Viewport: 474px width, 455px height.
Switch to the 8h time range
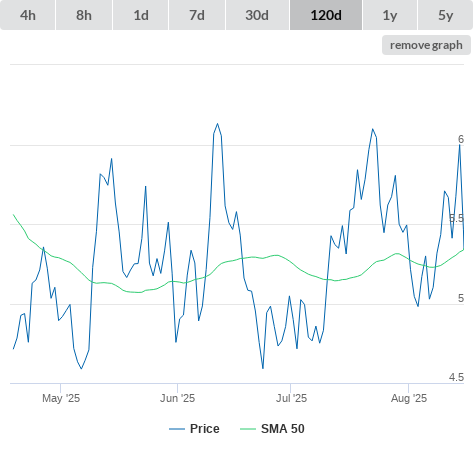pyautogui.click(x=84, y=15)
